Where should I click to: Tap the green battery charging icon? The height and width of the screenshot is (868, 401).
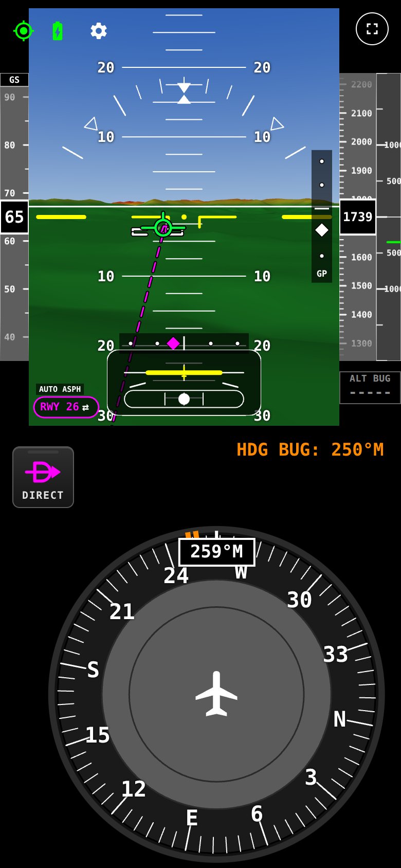click(x=58, y=31)
